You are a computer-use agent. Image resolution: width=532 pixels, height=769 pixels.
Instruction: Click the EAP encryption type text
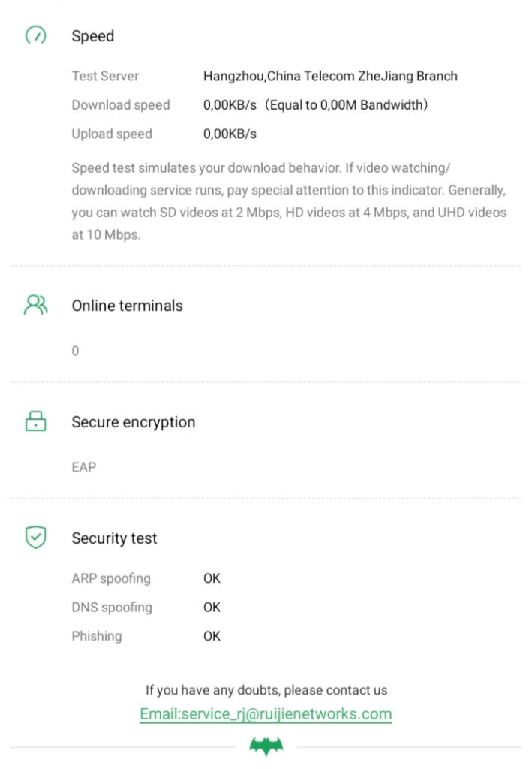tap(84, 467)
